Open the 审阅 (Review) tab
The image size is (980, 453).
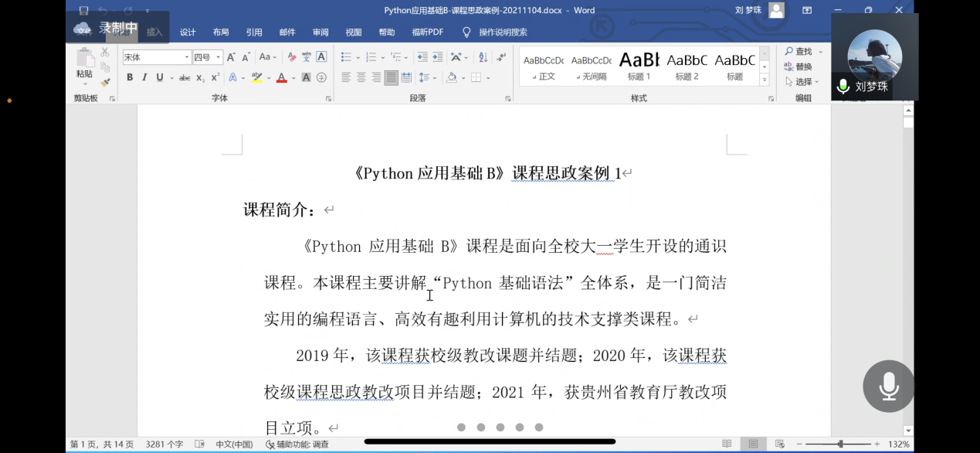click(x=320, y=32)
